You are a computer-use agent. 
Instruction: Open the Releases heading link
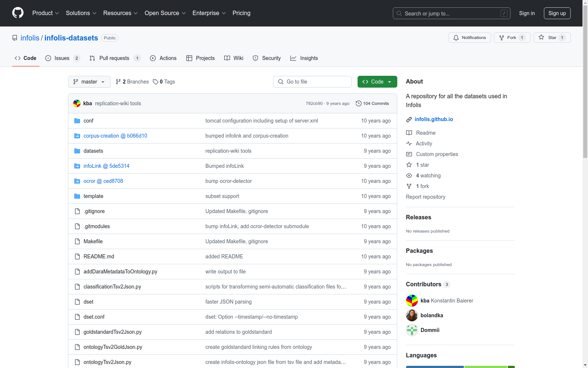(419, 217)
